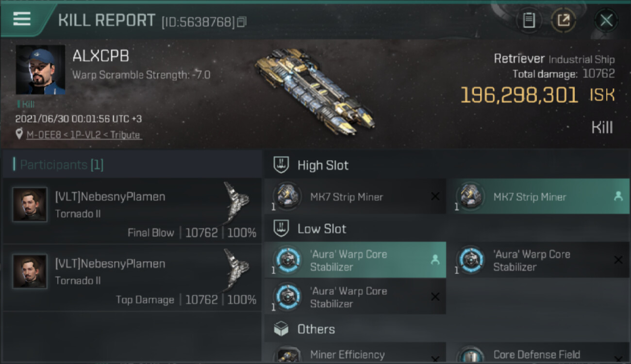
Task: Select the Core Defense Field item
Action: click(537, 354)
